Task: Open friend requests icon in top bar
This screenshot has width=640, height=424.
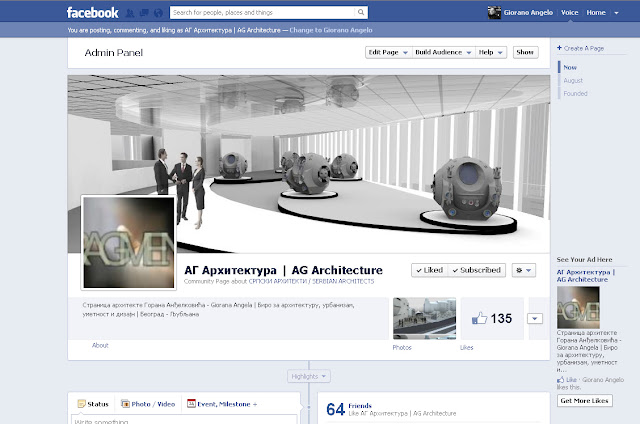Action: pos(130,13)
